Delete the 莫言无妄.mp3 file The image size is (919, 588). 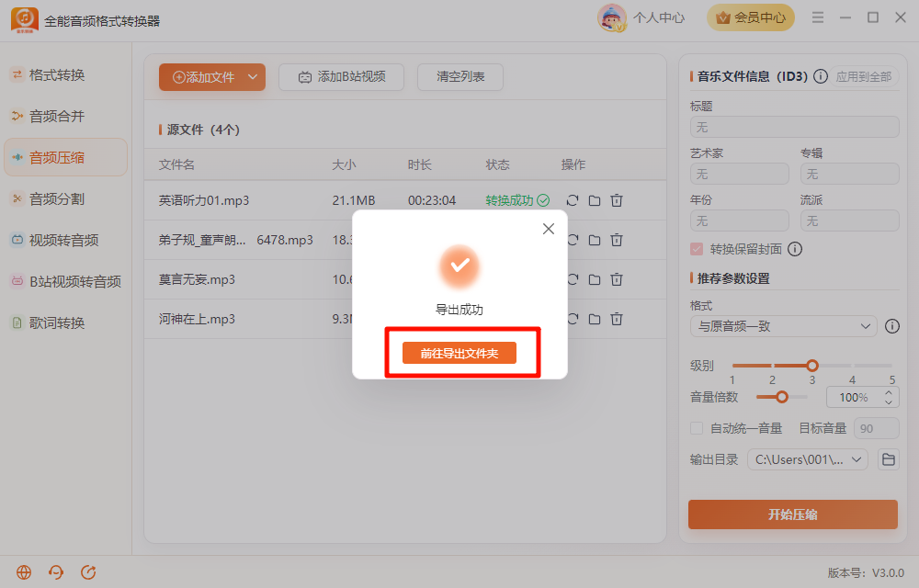[x=617, y=279]
